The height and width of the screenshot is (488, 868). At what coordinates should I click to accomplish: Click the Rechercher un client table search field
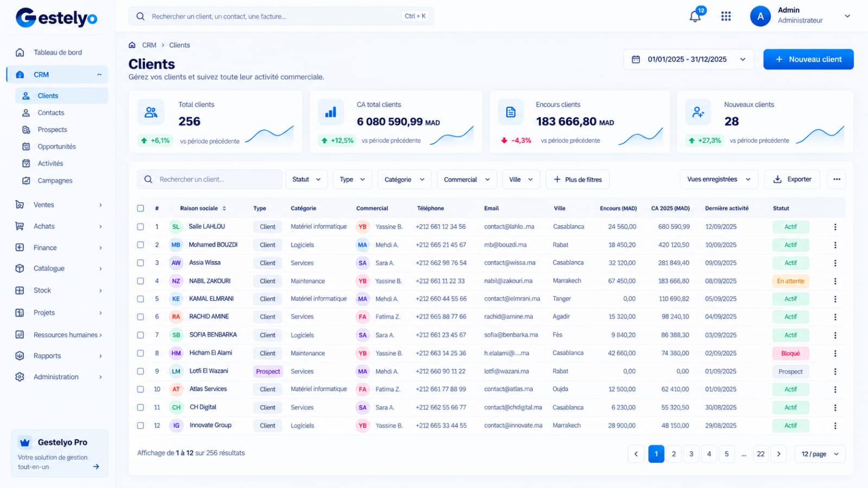(209, 179)
